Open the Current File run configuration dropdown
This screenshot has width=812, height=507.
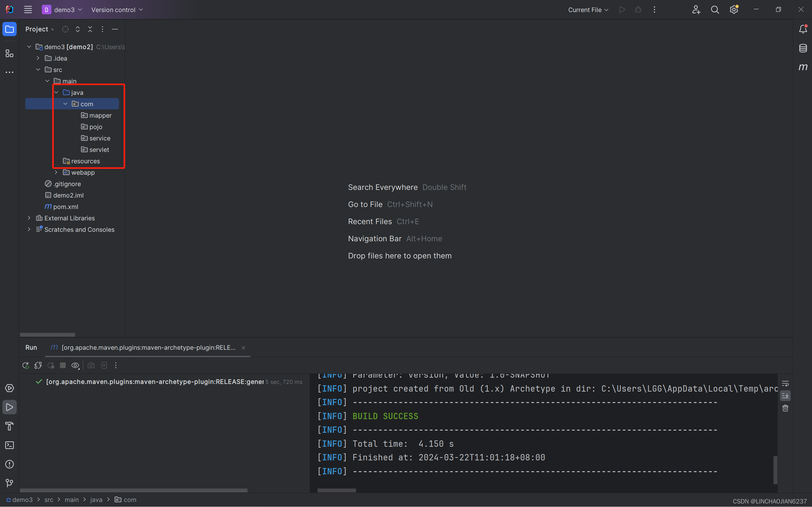click(588, 10)
